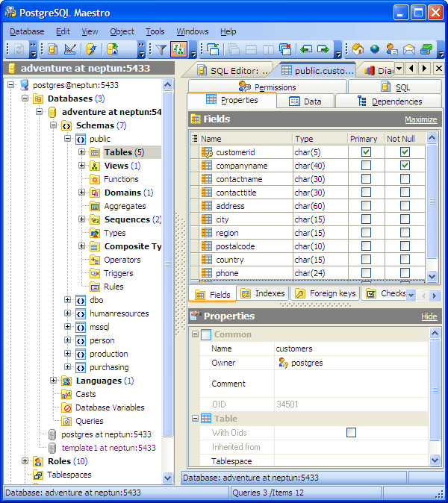448x503 pixels.
Task: Click the database export toolbar icon
Action: click(112, 49)
